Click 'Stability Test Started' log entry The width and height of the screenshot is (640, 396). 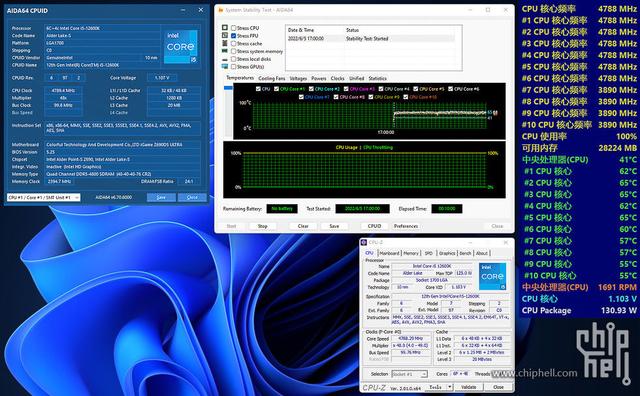tap(367, 39)
